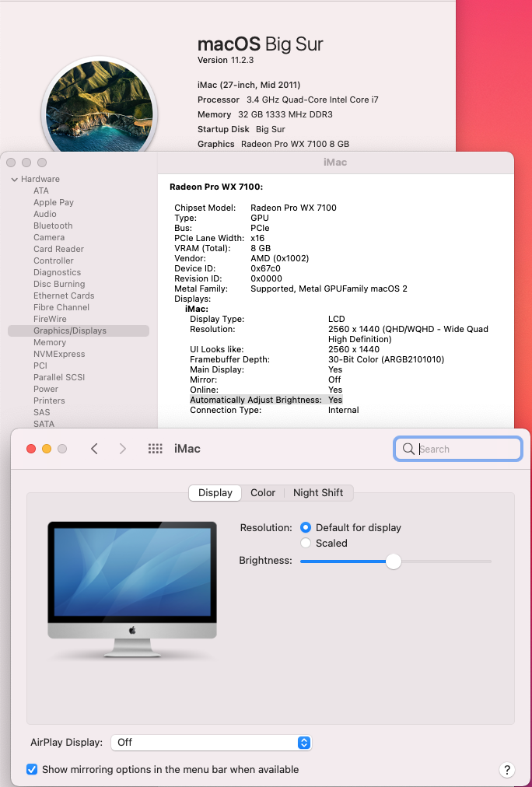
Task: Select Scaled resolution option
Action: pyautogui.click(x=305, y=543)
